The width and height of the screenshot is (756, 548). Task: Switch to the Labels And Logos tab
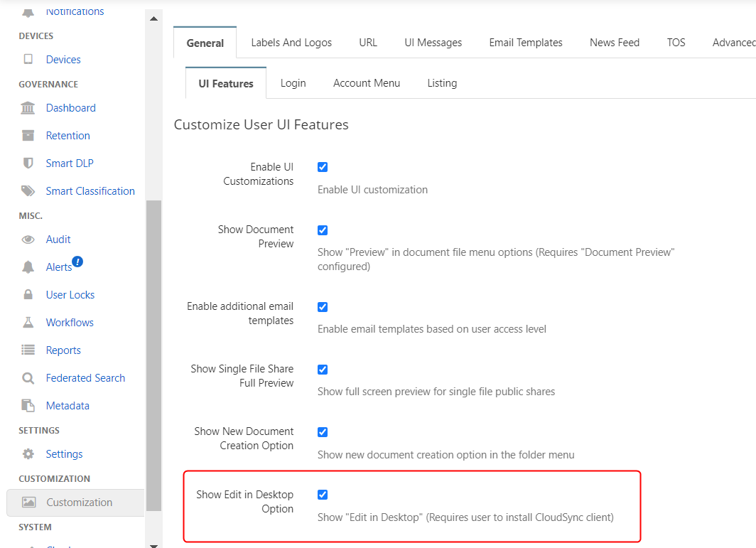point(291,43)
